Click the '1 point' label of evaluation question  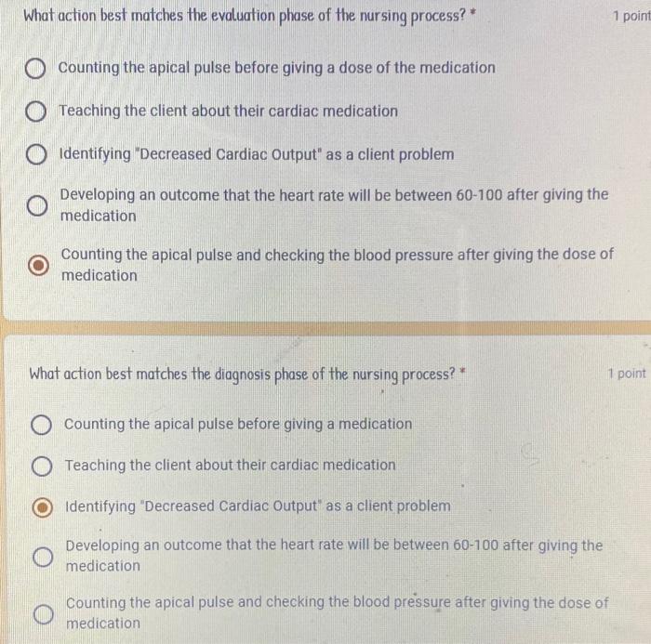click(631, 16)
